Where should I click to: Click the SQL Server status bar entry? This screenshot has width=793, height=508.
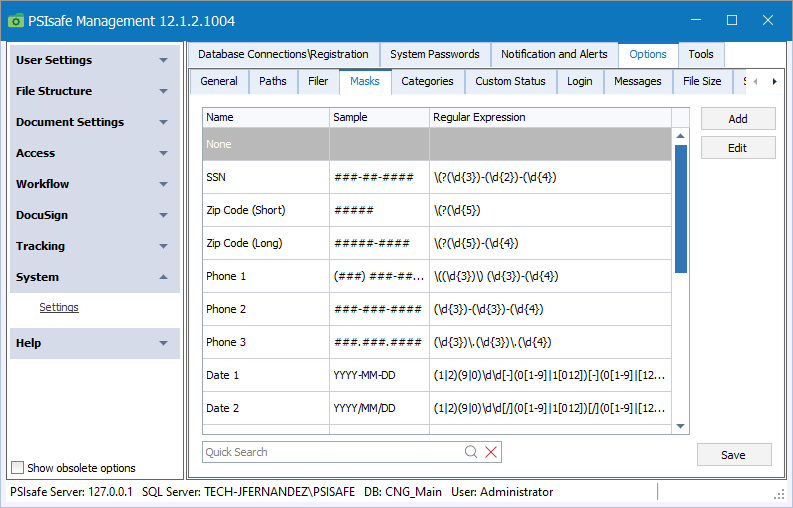coord(248,492)
